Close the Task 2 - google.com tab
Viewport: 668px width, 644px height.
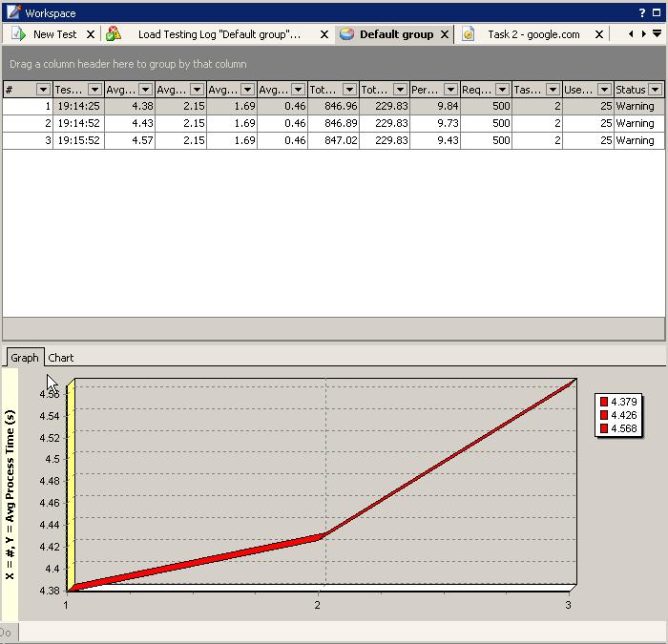point(599,34)
